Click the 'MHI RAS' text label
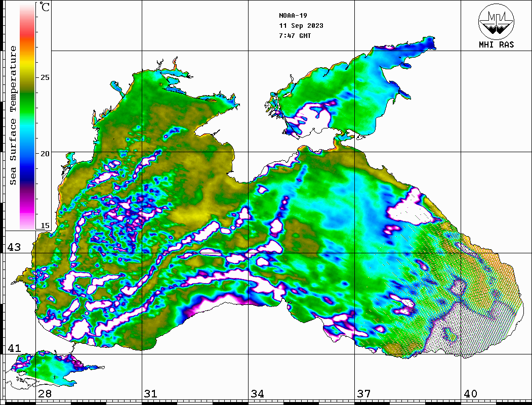Screen dimensions: 532x405 pos(496,44)
